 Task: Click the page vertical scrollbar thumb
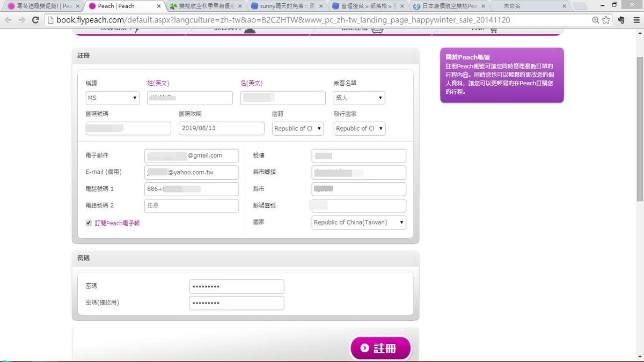(x=639, y=129)
